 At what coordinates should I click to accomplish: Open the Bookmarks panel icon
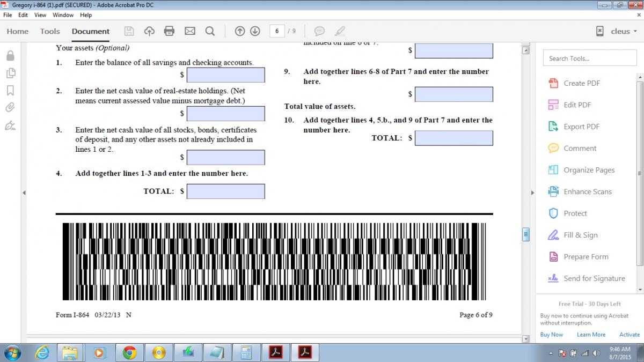(10, 90)
